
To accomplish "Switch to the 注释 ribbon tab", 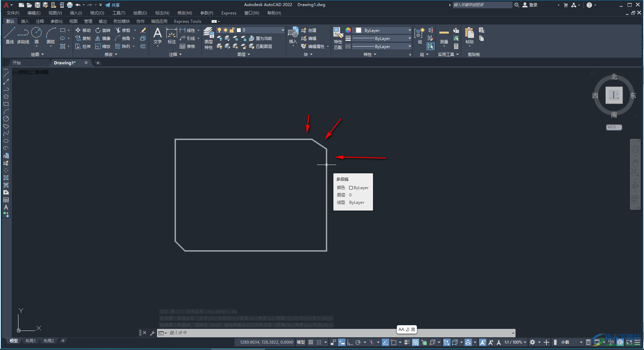I will [40, 21].
